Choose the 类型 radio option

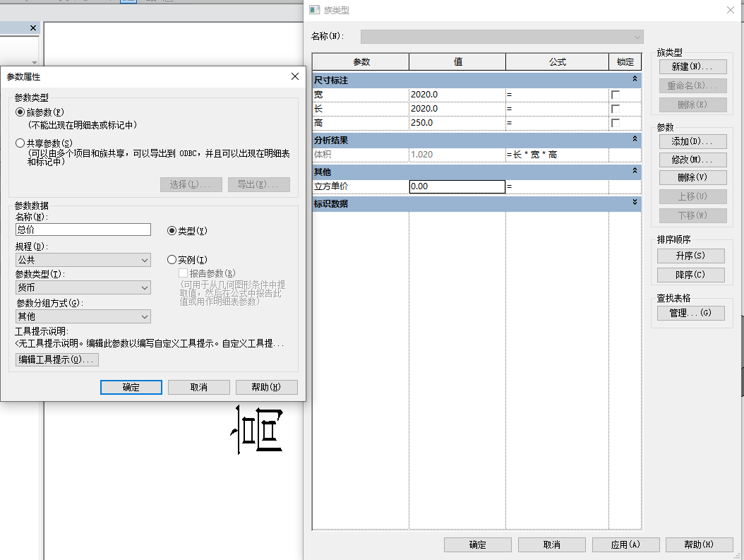click(x=172, y=231)
